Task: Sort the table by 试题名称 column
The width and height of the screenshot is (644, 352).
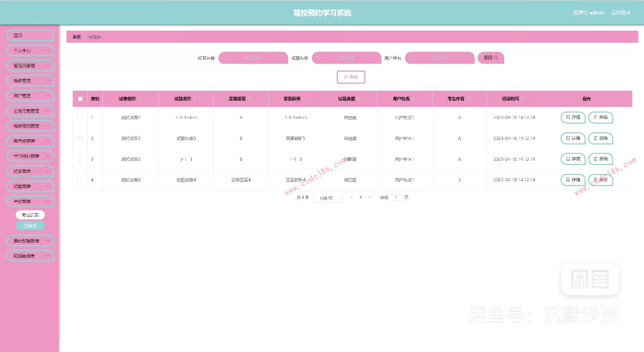Action: coord(195,99)
